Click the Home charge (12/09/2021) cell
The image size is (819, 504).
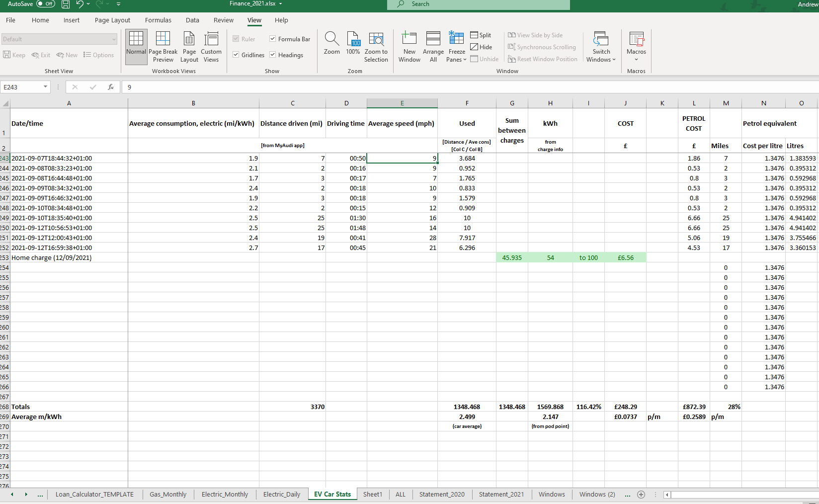pos(69,257)
